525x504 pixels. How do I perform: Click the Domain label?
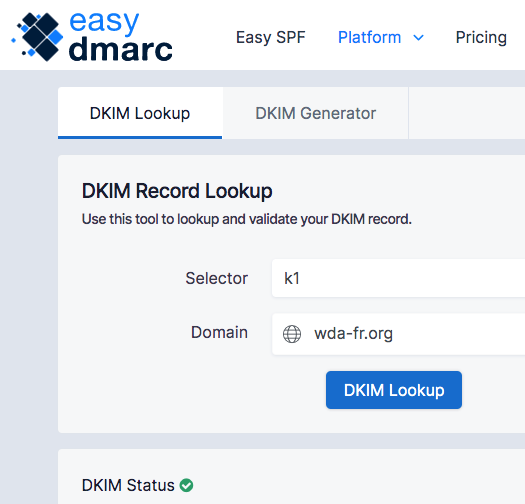(x=219, y=332)
